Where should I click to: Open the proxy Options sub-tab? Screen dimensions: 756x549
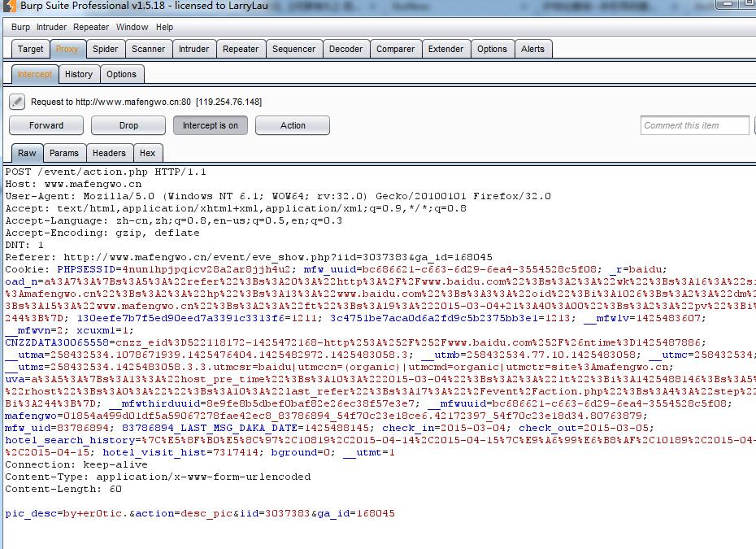[121, 74]
